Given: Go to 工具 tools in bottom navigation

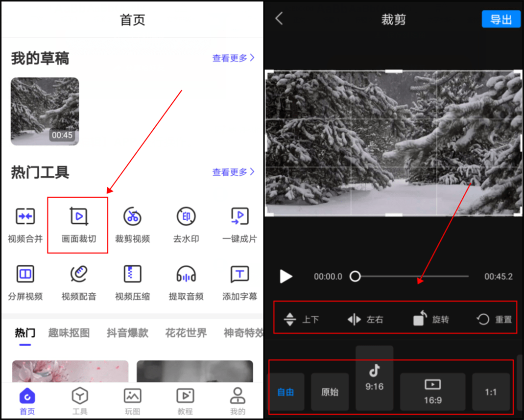Looking at the screenshot, I should click(80, 401).
